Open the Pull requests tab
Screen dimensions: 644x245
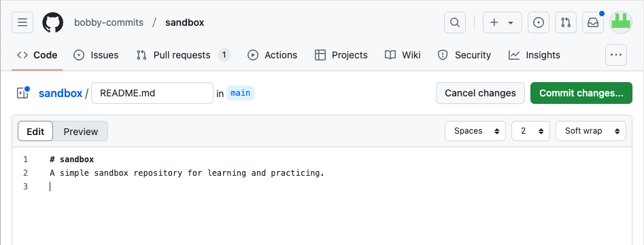(x=184, y=55)
